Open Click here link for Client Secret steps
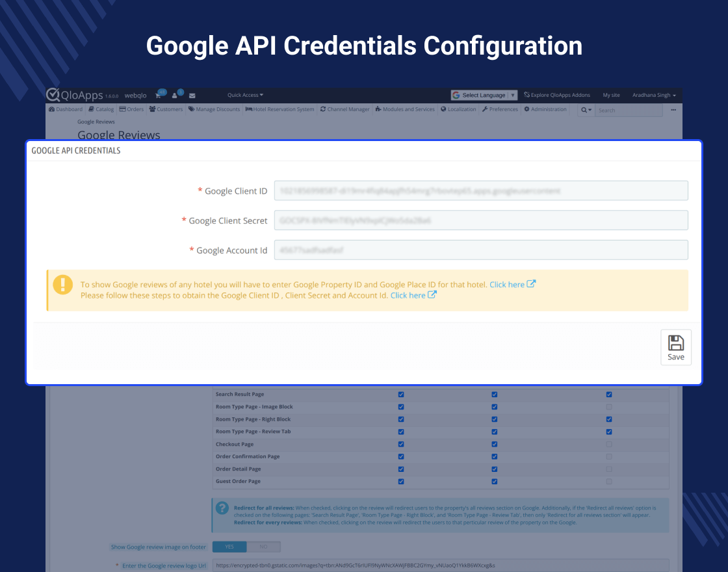The width and height of the screenshot is (728, 572). tap(413, 295)
